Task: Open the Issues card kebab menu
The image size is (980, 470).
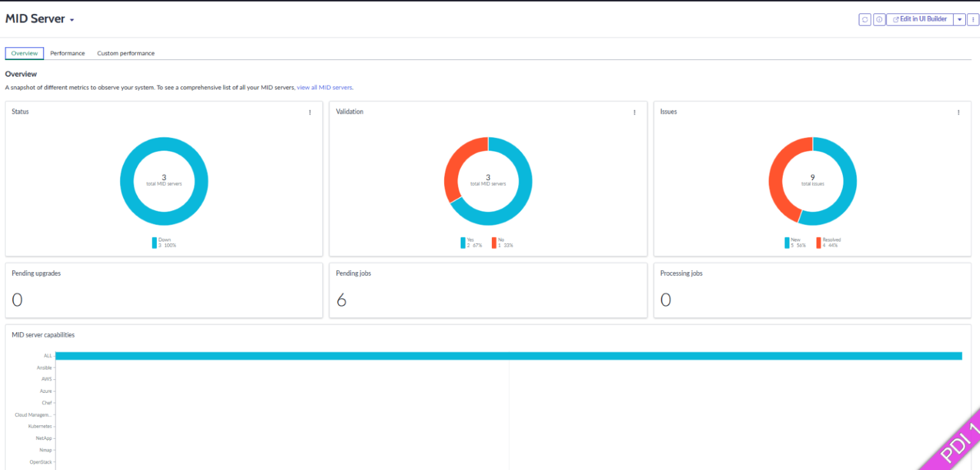Action: click(x=958, y=112)
